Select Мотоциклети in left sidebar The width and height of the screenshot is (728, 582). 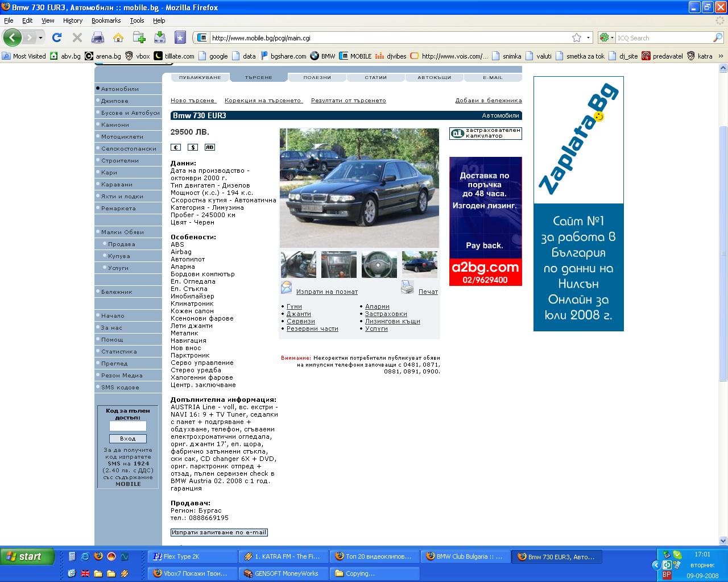click(122, 136)
